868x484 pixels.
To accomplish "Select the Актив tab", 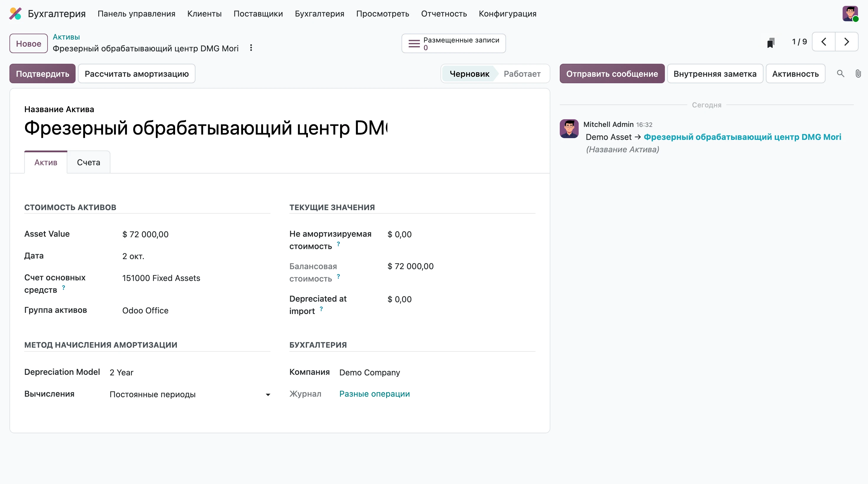I will point(46,162).
